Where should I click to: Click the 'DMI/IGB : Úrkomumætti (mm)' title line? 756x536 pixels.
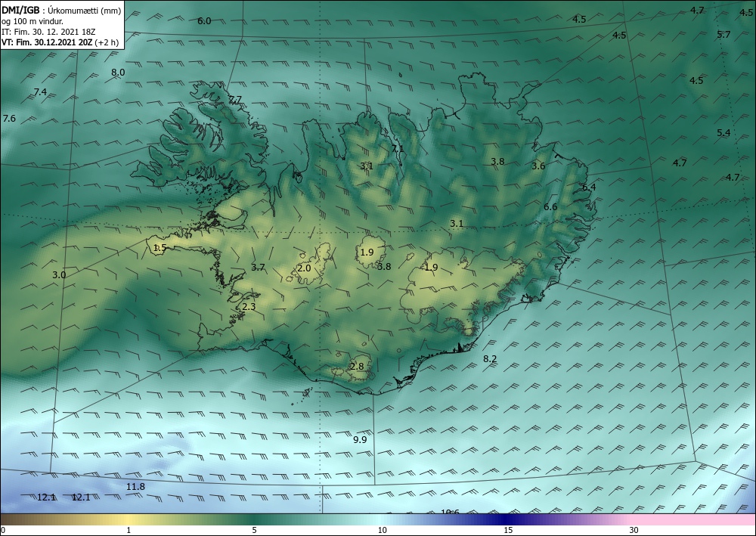pyautogui.click(x=61, y=9)
